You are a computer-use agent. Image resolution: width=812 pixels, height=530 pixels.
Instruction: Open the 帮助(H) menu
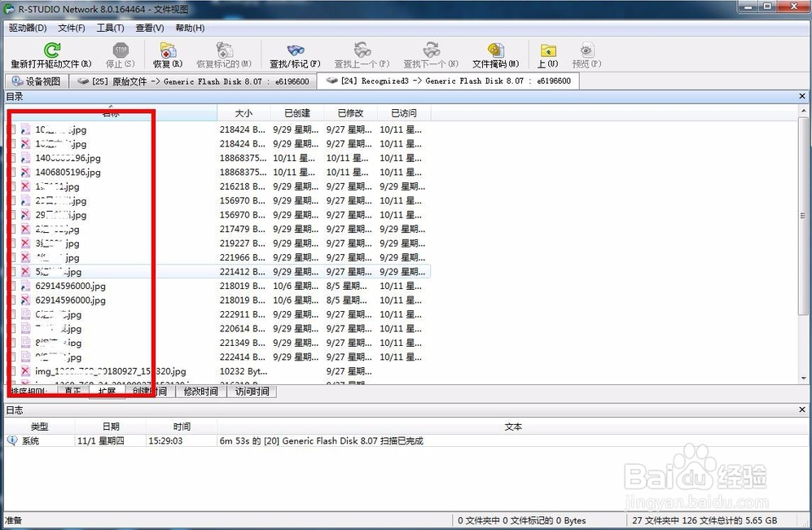tap(190, 28)
